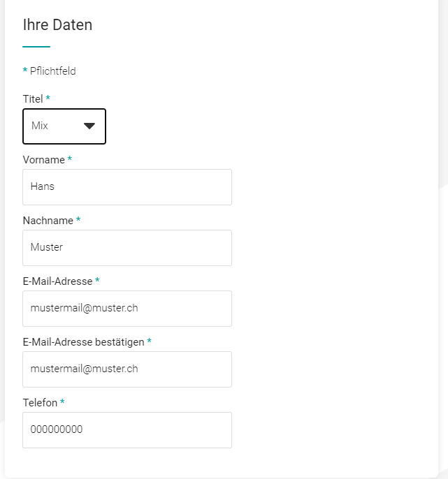Viewport: 448px width, 479px height.
Task: Click into the E-Mail-Adresse input box
Action: (127, 309)
